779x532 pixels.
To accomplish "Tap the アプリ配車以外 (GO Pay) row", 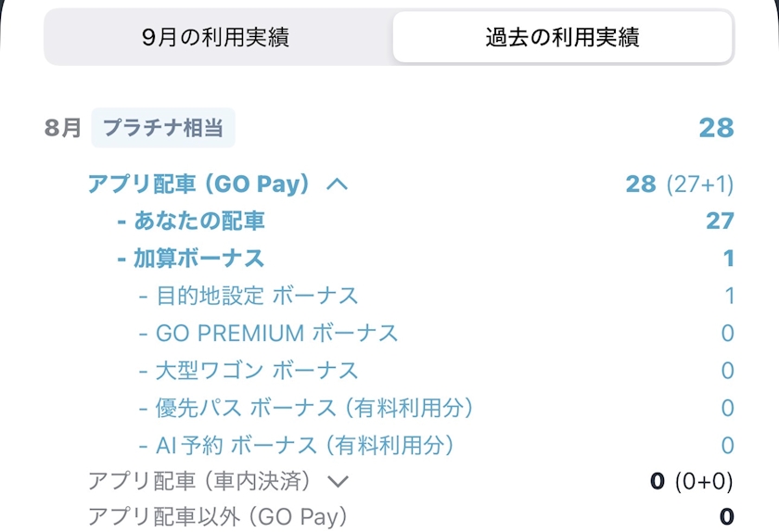I will pos(411,517).
